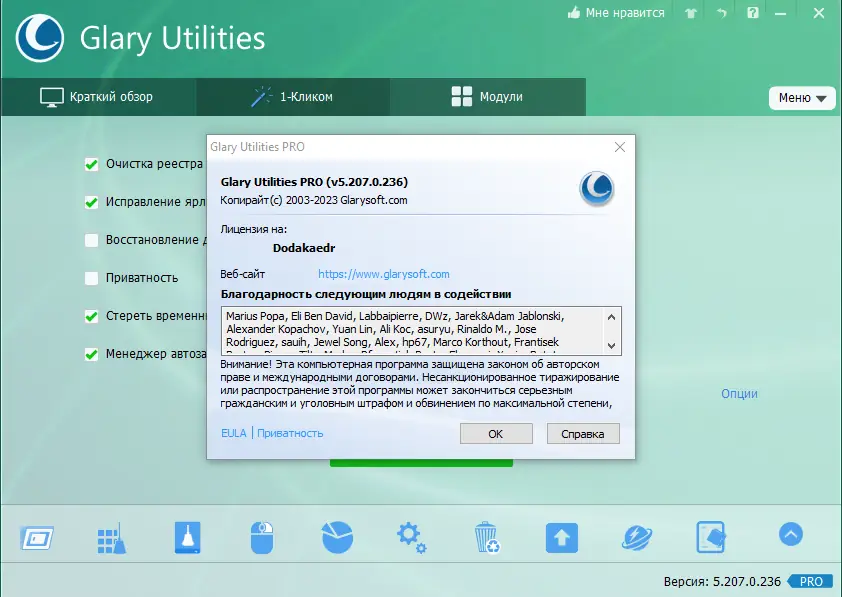842x597 pixels.
Task: Click the PRO badge in status bar
Action: (810, 581)
